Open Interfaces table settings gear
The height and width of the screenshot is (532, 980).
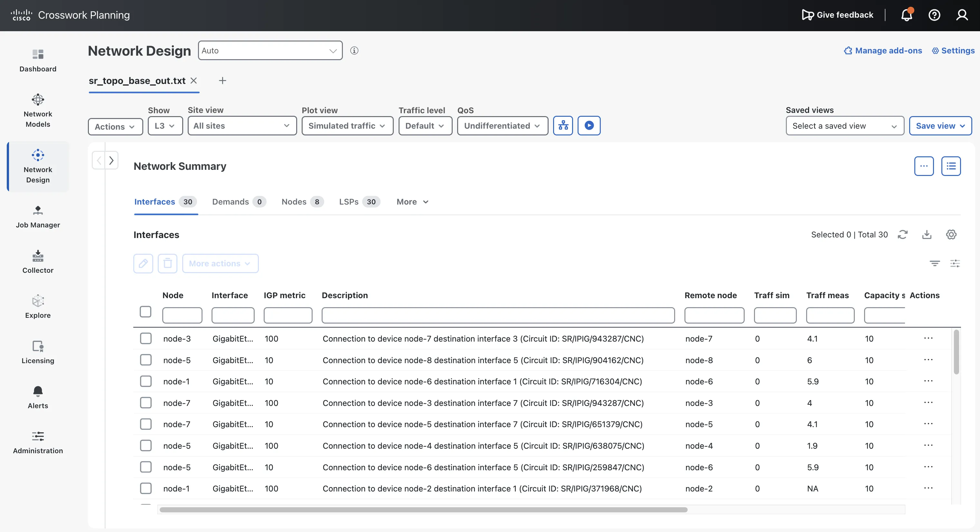pos(951,234)
